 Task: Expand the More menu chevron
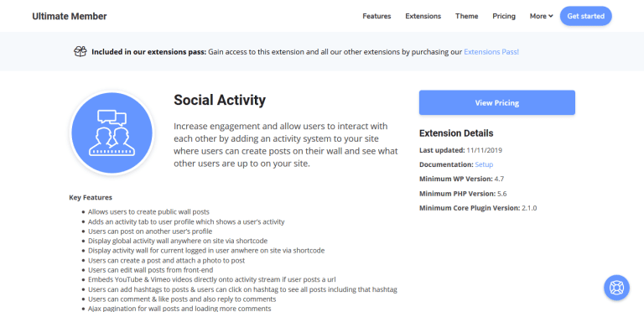(551, 17)
